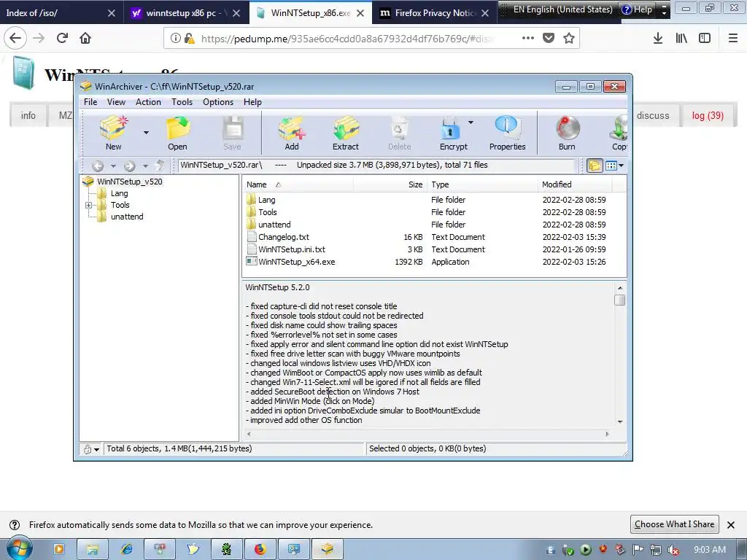Open the Firefox library icon
The height and width of the screenshot is (560, 747).
(x=681, y=38)
